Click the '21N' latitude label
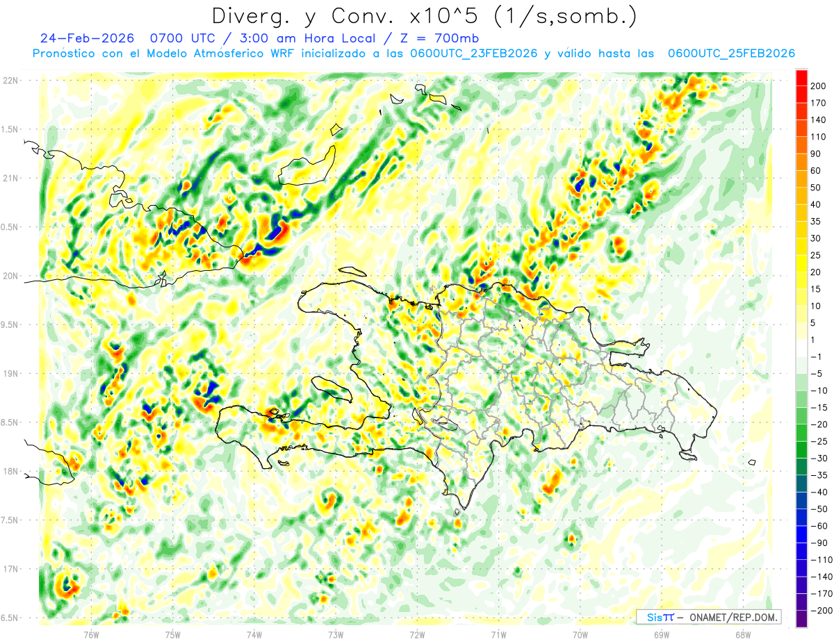The width and height of the screenshot is (834, 644). pyautogui.click(x=10, y=178)
